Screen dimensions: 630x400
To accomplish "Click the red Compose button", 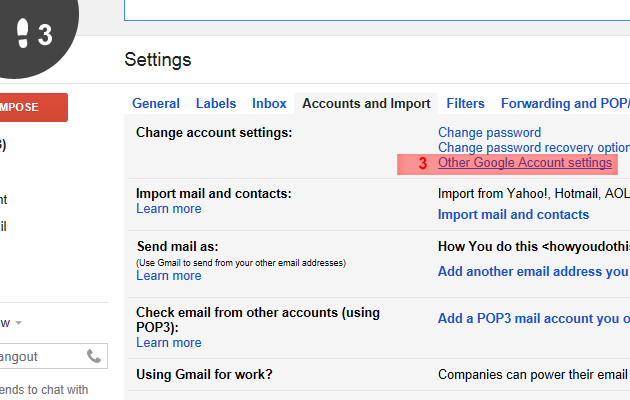I will click(34, 107).
